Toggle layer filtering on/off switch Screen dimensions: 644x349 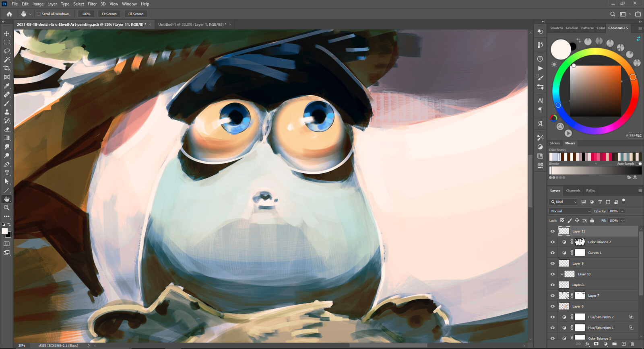623,201
